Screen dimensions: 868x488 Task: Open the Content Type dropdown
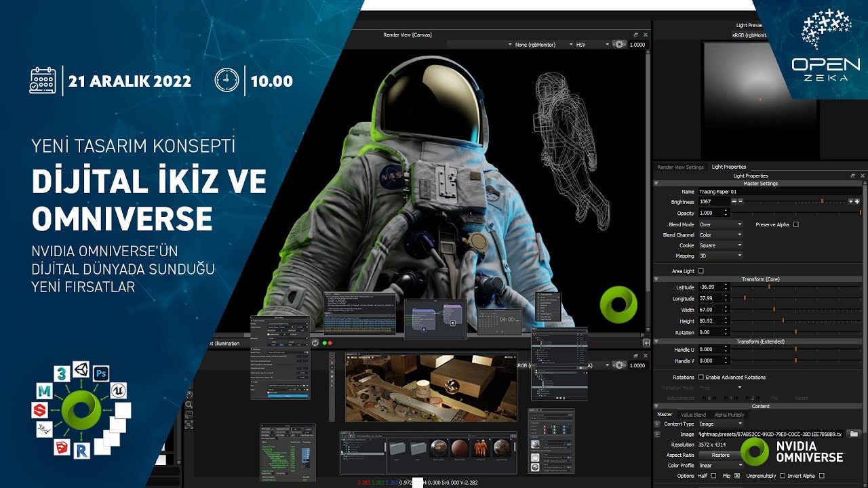tap(721, 424)
